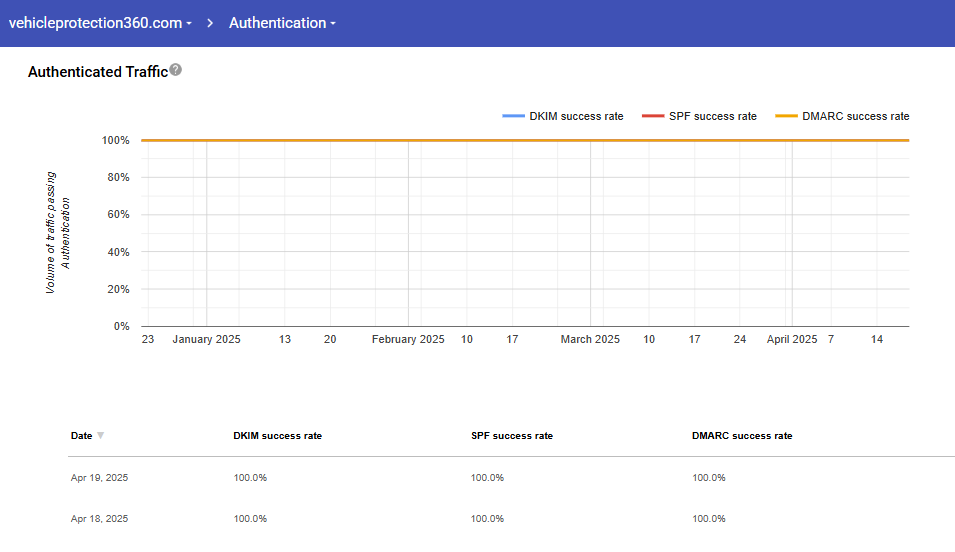The height and width of the screenshot is (552, 955).
Task: Click the February 2025 marker on the chart axis
Action: [408, 340]
